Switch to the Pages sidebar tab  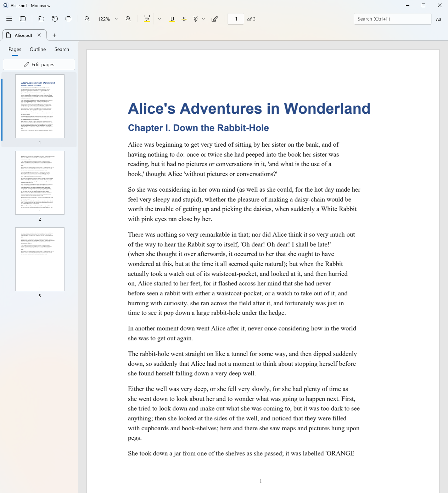pos(15,49)
